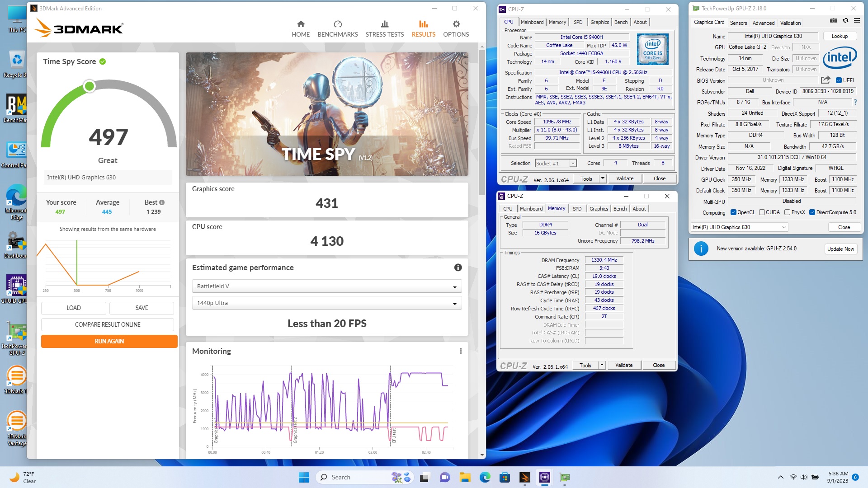
Task: Toggle the OpenCL checkbox in GPU-Z
Action: click(733, 212)
